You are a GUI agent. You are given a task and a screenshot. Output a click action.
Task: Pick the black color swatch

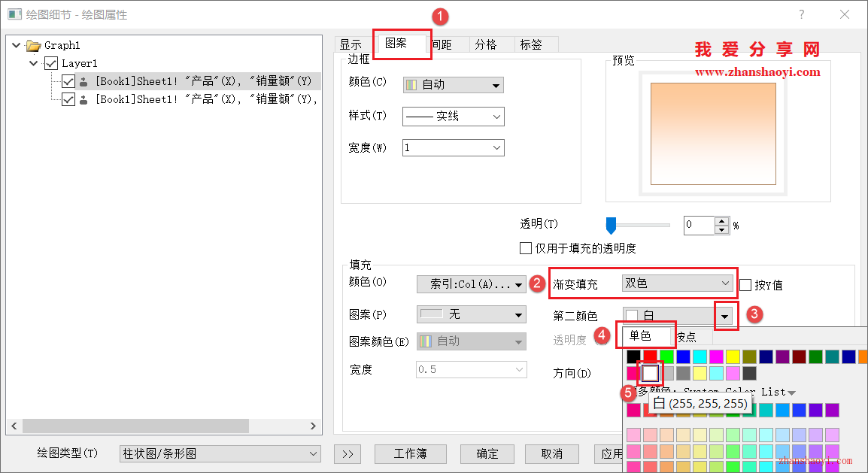(633, 356)
